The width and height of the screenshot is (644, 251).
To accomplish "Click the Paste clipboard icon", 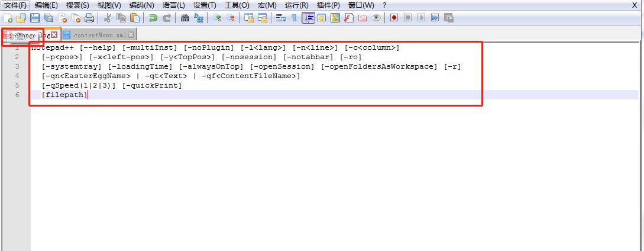I will (x=135, y=18).
